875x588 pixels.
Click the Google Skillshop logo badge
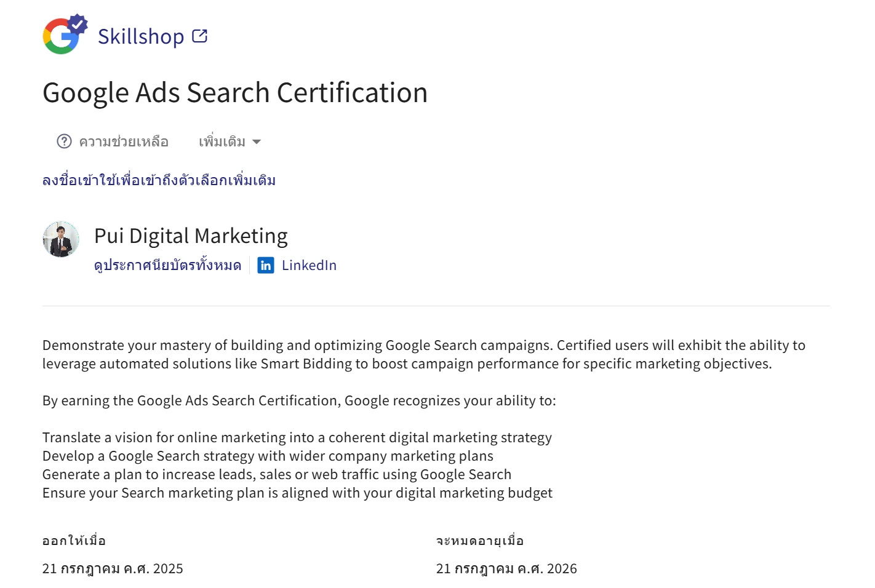(63, 35)
